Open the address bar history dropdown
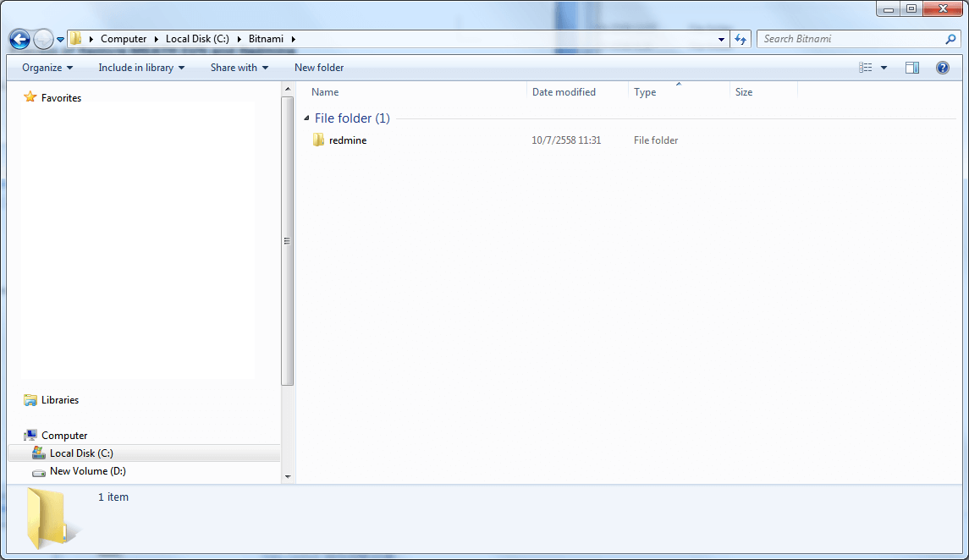This screenshot has width=969, height=560. 720,39
